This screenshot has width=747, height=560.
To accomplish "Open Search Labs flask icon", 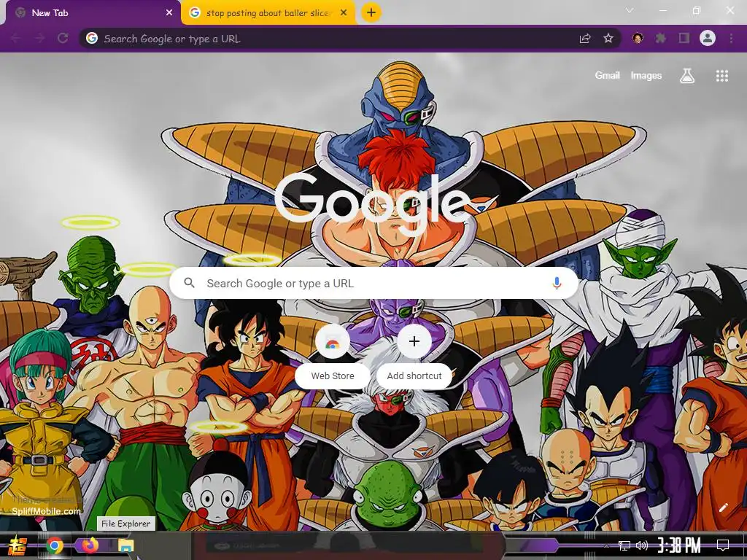I will (687, 75).
